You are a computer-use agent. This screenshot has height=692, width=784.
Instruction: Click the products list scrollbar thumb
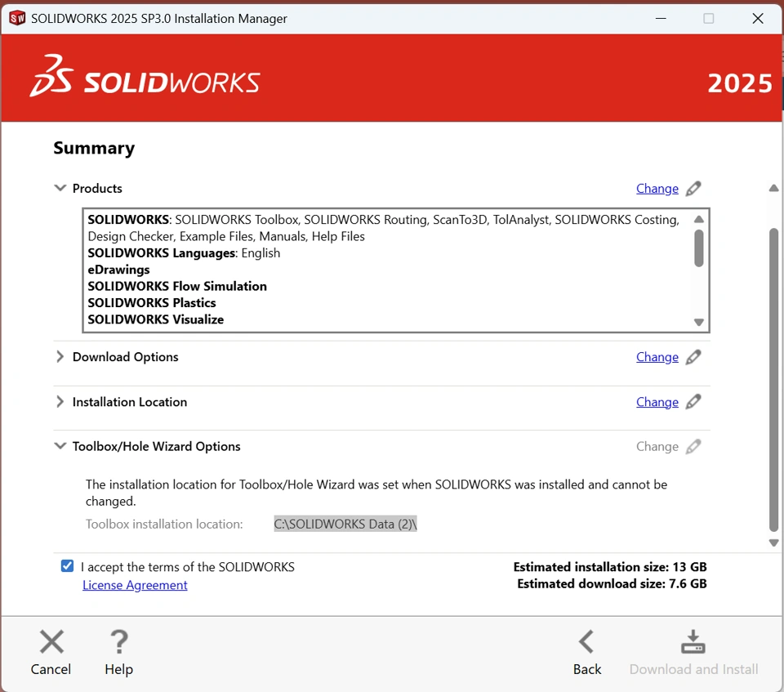click(x=699, y=248)
